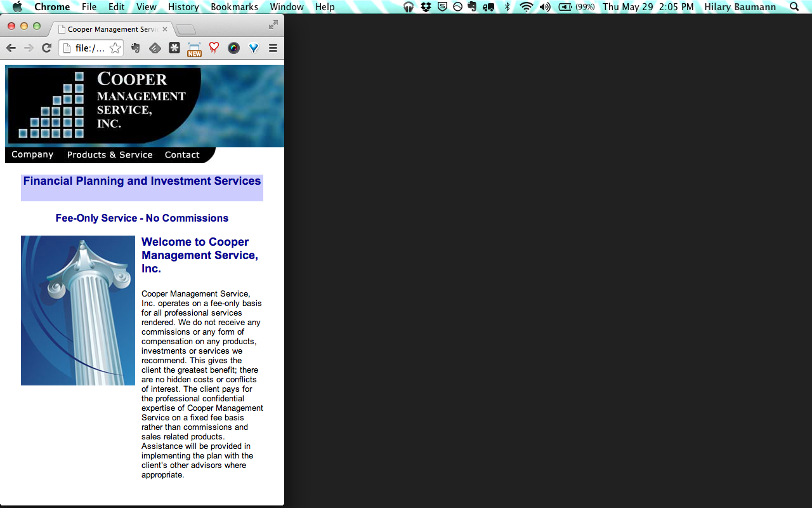Click the battery status showing 99%
This screenshot has width=812, height=508.
pyautogui.click(x=577, y=7)
